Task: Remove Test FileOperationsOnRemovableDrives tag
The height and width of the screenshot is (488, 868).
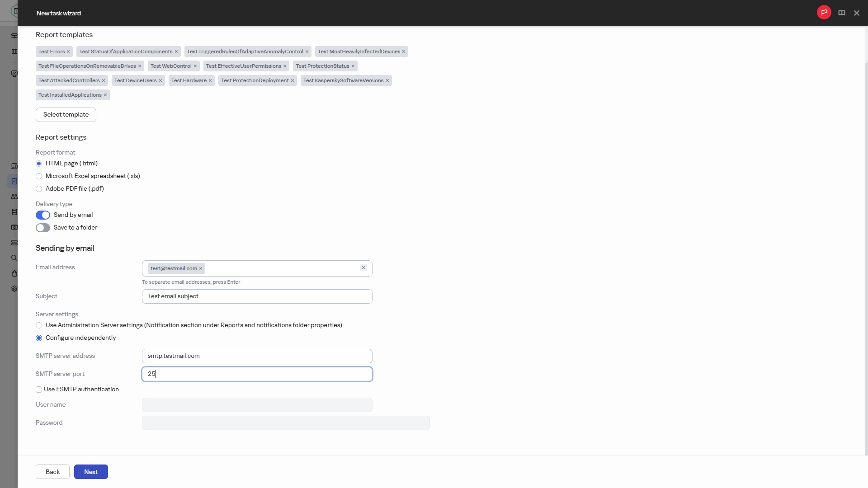Action: pyautogui.click(x=139, y=66)
